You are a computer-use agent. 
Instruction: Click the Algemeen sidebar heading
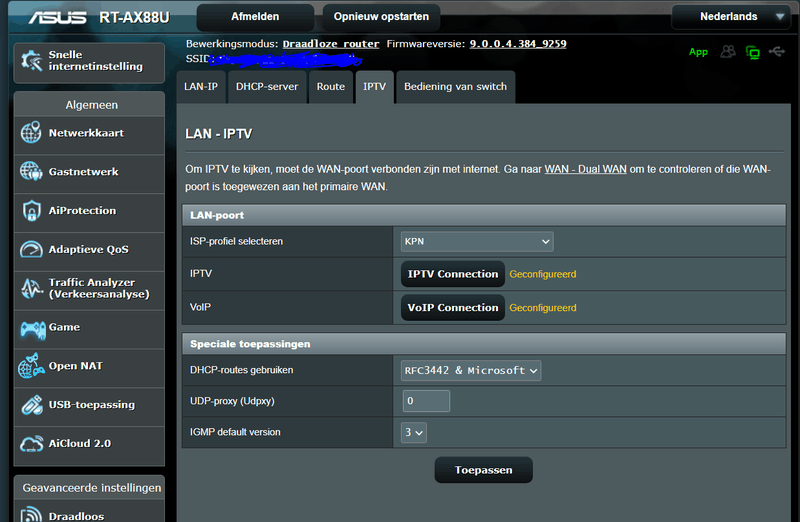pyautogui.click(x=92, y=105)
